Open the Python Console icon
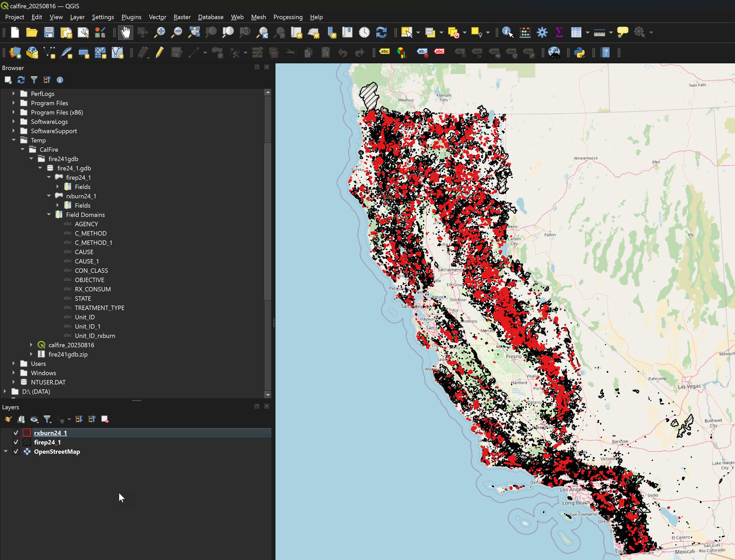The image size is (735, 560). pyautogui.click(x=579, y=52)
